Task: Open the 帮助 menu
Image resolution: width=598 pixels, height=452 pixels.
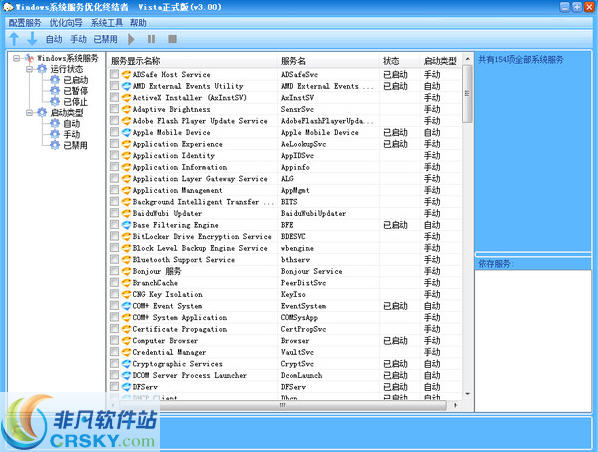Action: click(x=138, y=23)
